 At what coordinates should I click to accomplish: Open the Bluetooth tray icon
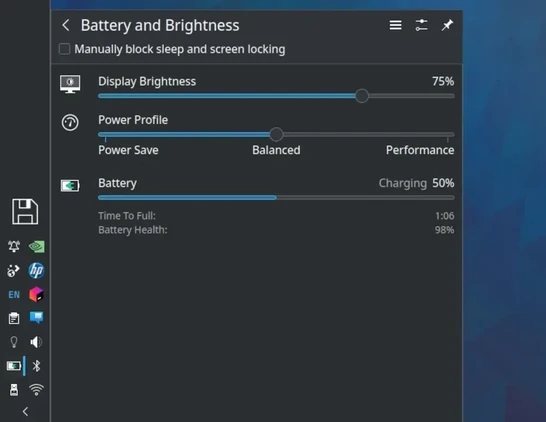[x=36, y=366]
